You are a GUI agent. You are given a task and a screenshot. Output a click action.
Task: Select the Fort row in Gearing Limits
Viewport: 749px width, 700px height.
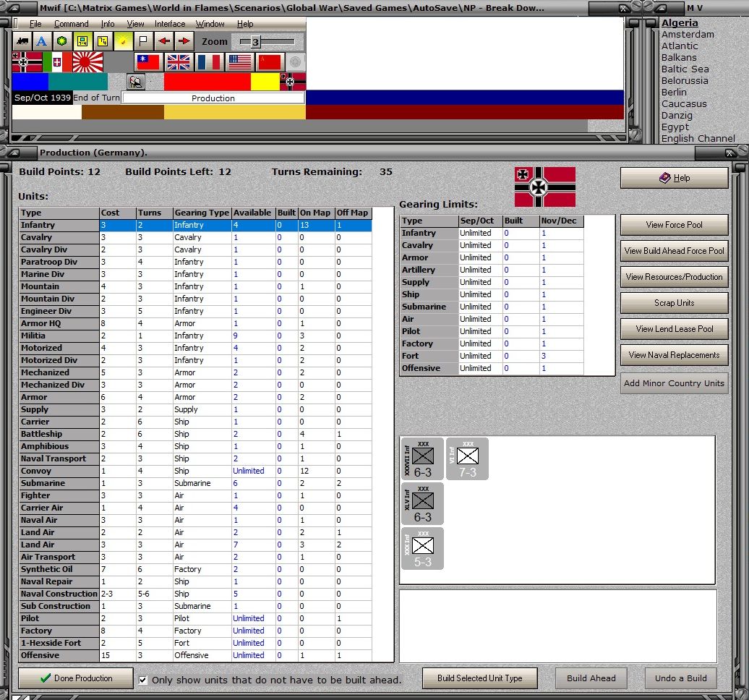[492, 356]
